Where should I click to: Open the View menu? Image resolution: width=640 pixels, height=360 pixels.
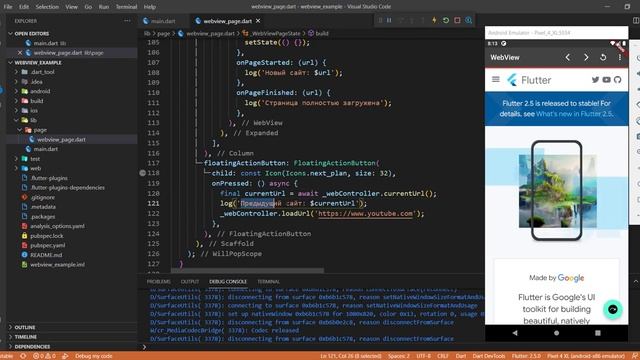pyautogui.click(x=71, y=7)
